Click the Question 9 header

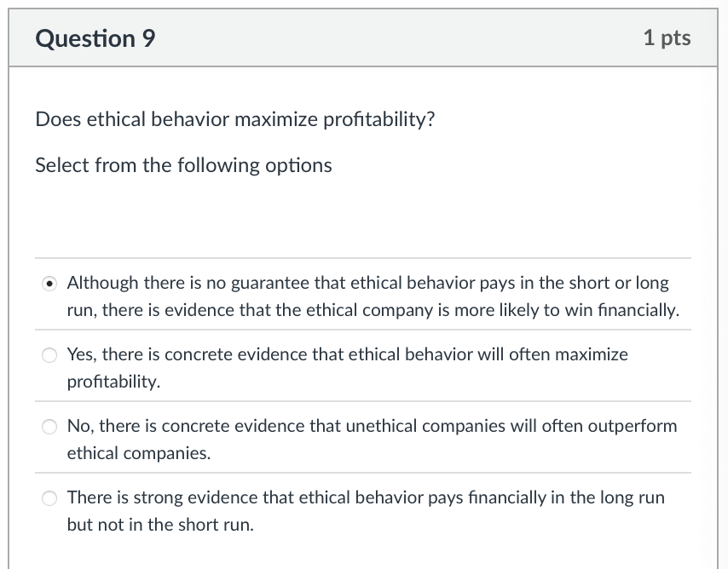[x=95, y=37]
